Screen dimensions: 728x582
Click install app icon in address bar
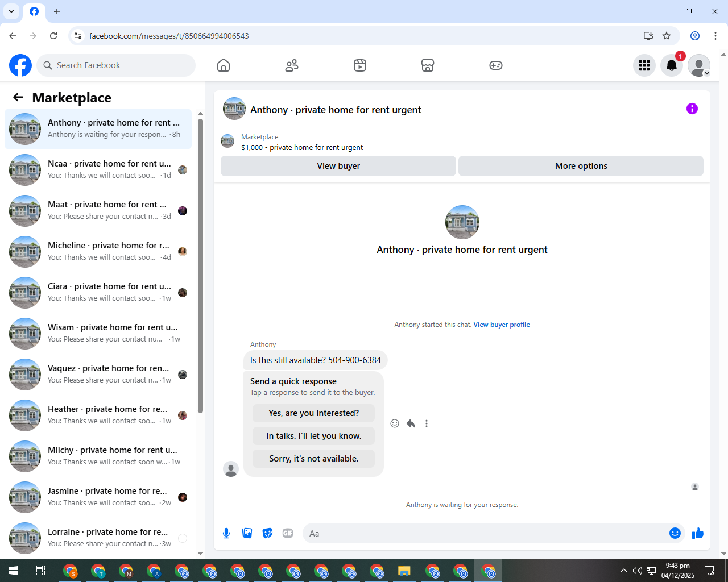pos(648,36)
